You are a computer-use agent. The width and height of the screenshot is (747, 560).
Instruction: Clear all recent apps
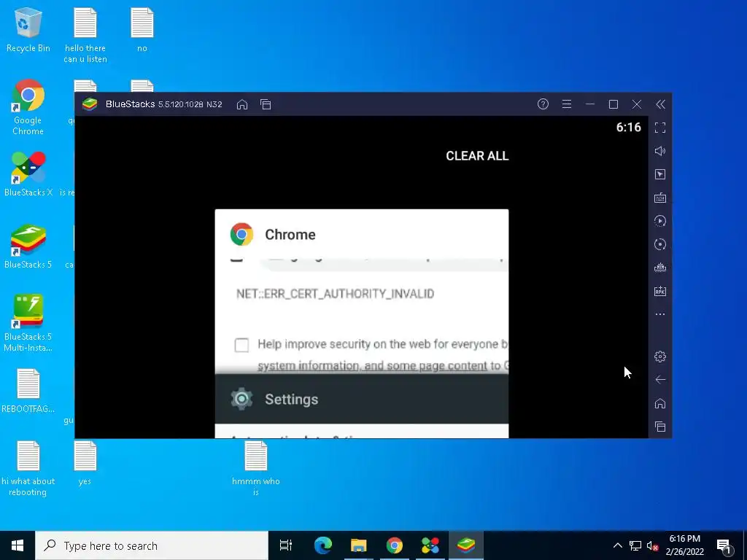(x=477, y=156)
